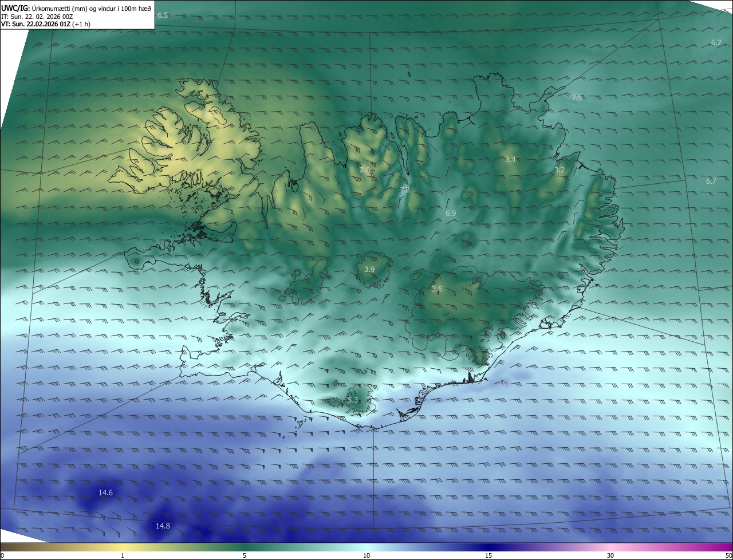This screenshot has height=560, width=733.
Task: Click the 6.5 value label on the map
Action: 163,15
